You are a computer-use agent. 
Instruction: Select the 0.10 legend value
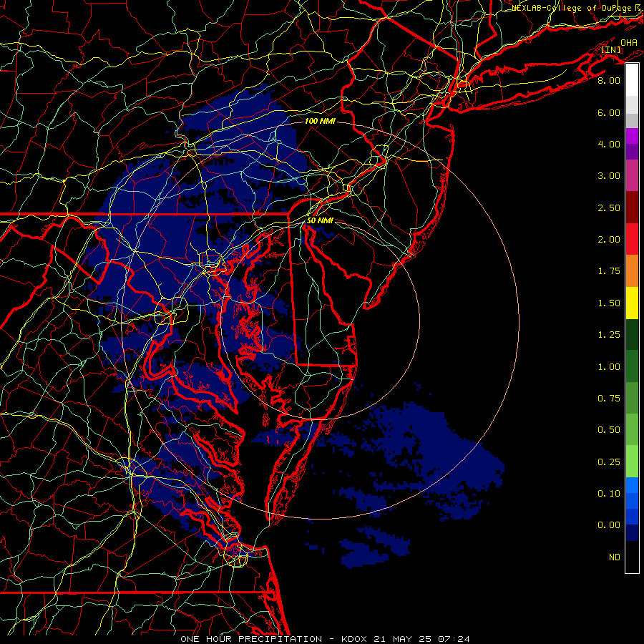click(609, 494)
